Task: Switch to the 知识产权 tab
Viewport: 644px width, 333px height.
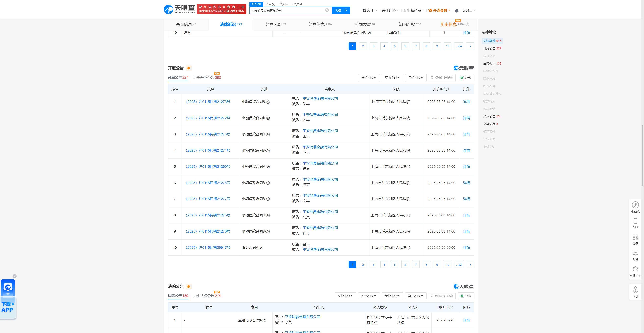Action: tap(410, 24)
